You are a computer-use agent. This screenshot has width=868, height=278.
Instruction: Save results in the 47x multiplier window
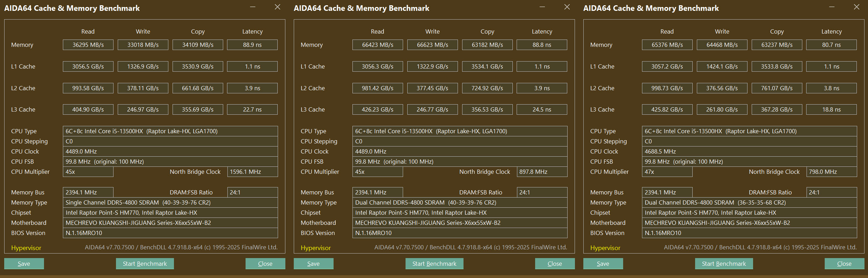(x=603, y=264)
